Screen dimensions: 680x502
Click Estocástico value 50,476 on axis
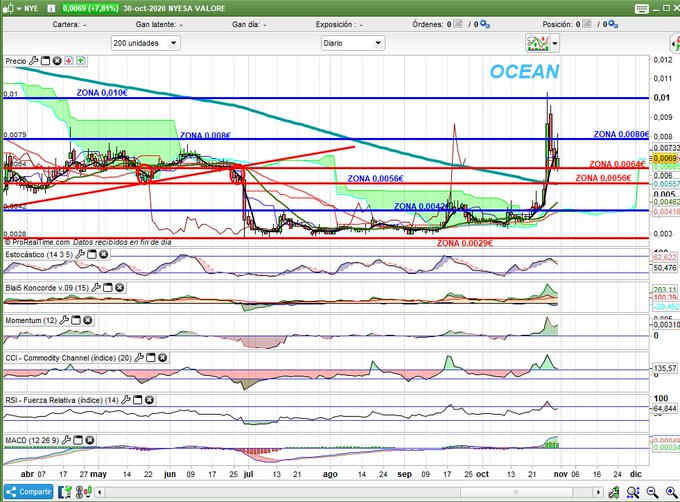pos(665,268)
